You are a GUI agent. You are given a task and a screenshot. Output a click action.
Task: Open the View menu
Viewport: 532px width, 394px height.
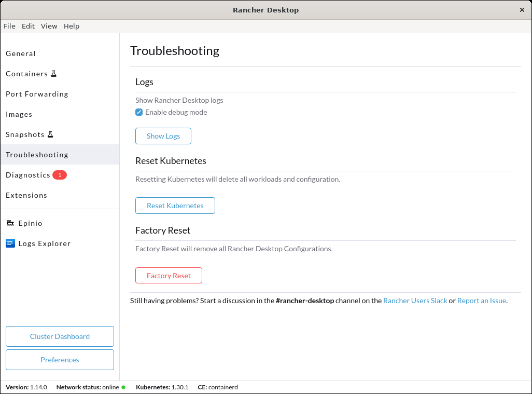pos(49,26)
